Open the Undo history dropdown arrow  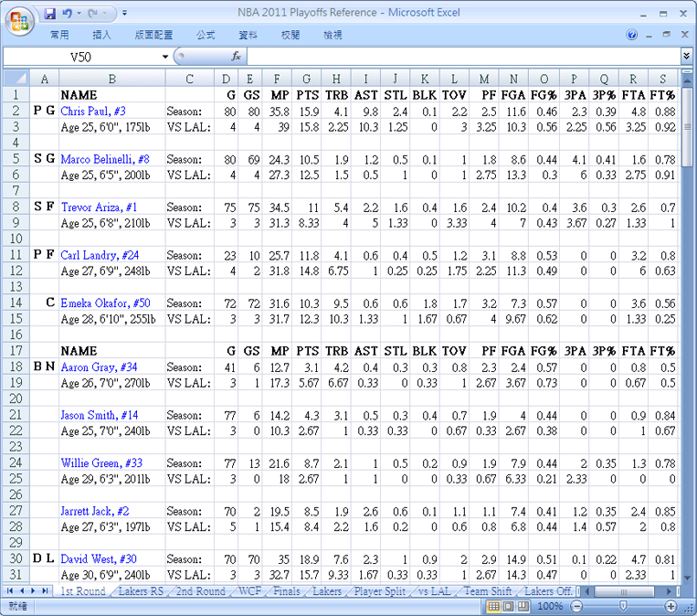[x=79, y=14]
